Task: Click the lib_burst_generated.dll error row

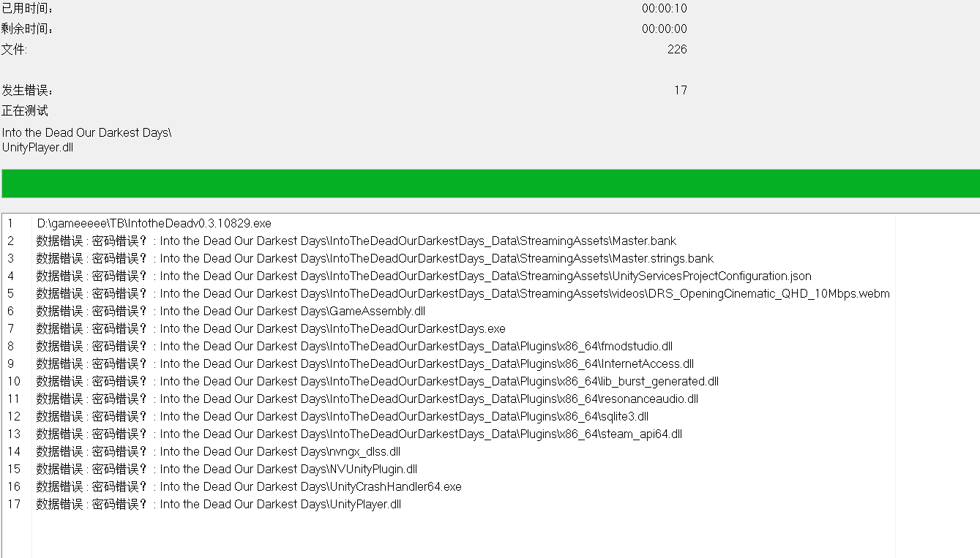Action: 377,381
